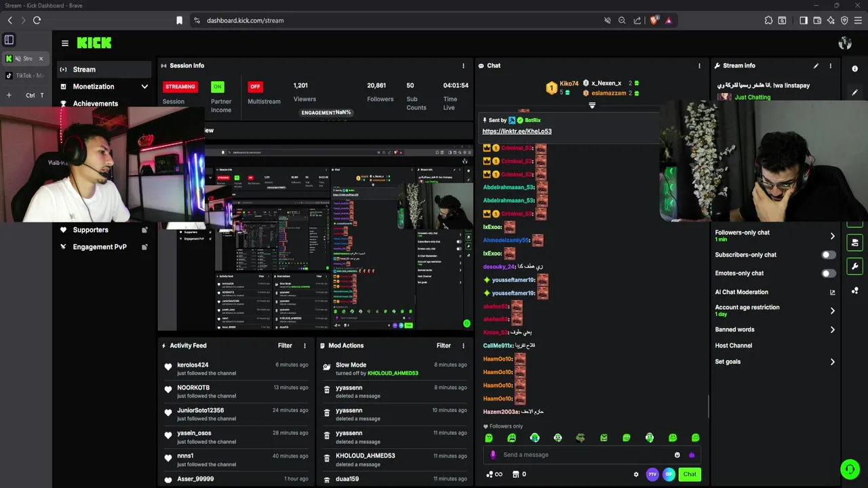This screenshot has width=868, height=488.
Task: Click the info icon in right rail
Action: point(854,68)
